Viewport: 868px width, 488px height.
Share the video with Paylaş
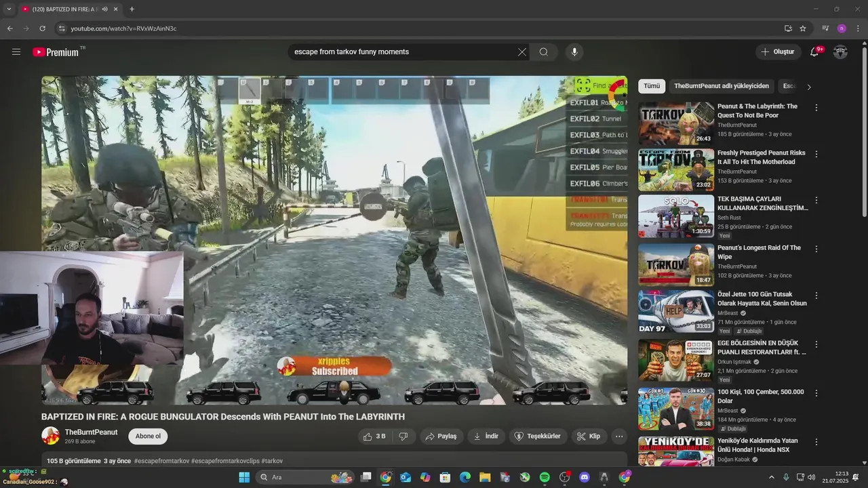441,436
